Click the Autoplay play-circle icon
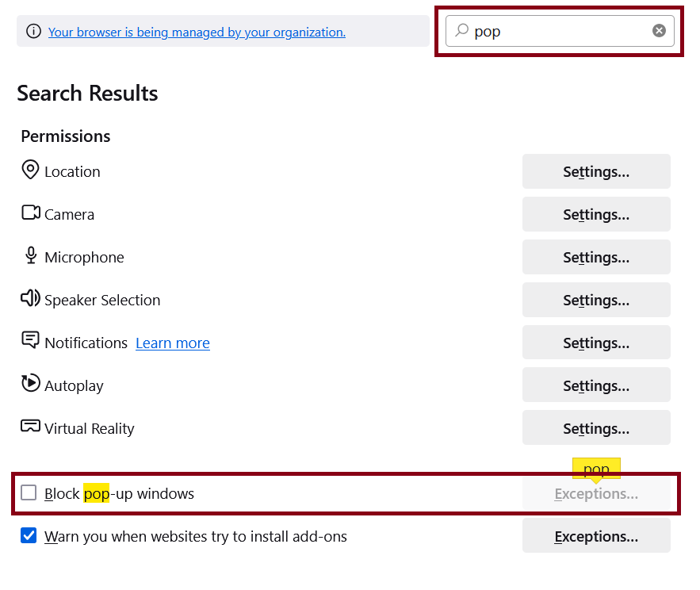Screen dimensions: 700x590 [29, 384]
